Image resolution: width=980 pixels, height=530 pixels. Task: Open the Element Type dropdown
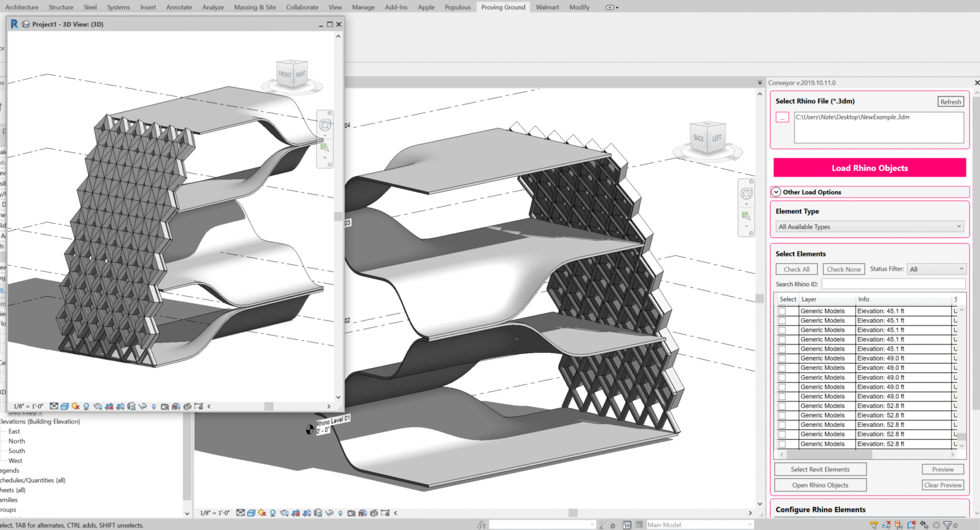(869, 226)
